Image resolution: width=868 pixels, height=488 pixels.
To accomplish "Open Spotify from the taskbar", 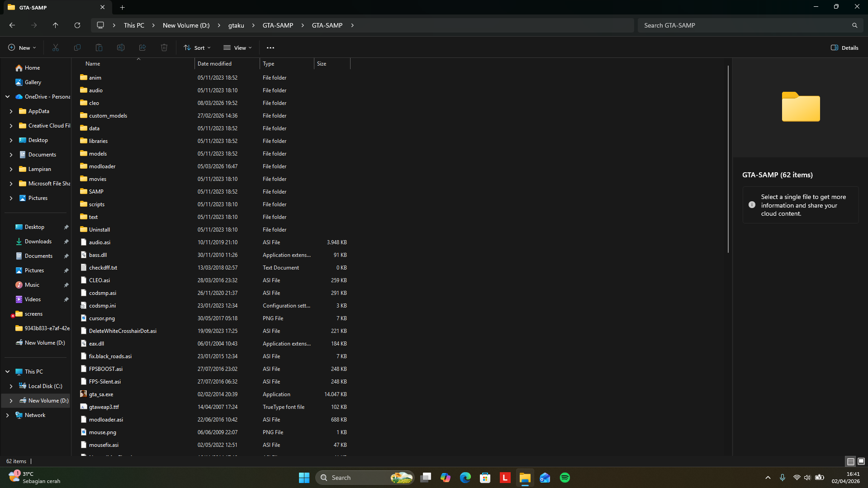I will pyautogui.click(x=565, y=478).
